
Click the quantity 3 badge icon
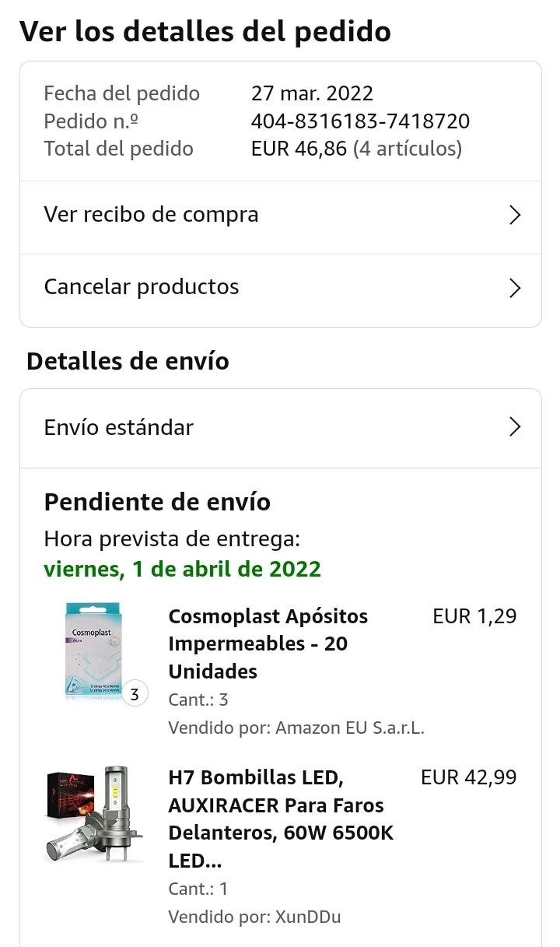pos(135,693)
